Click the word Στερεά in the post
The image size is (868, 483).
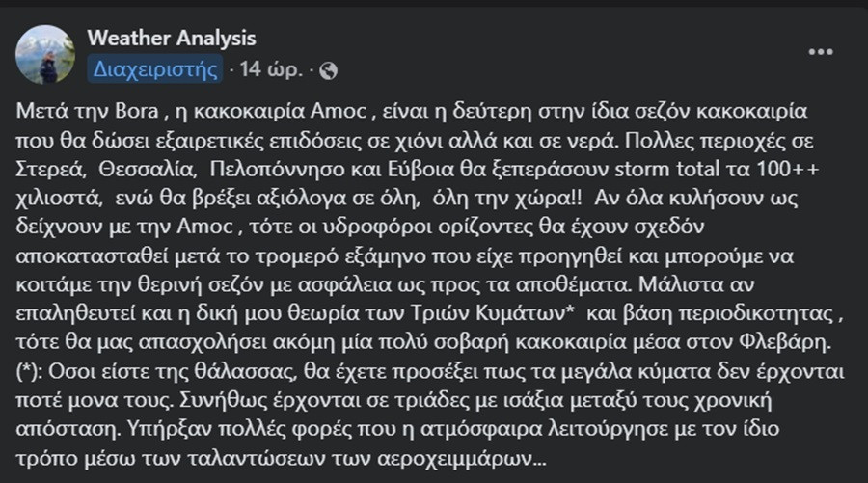[51, 170]
